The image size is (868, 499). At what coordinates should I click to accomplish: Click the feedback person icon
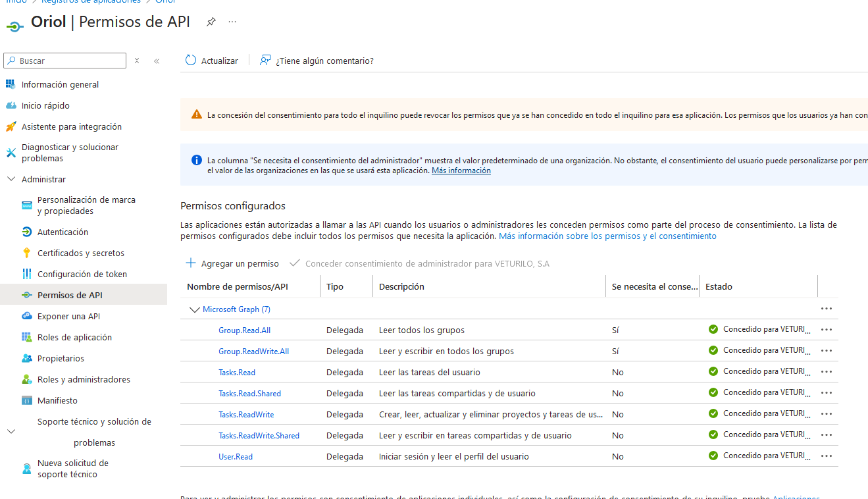[265, 61]
